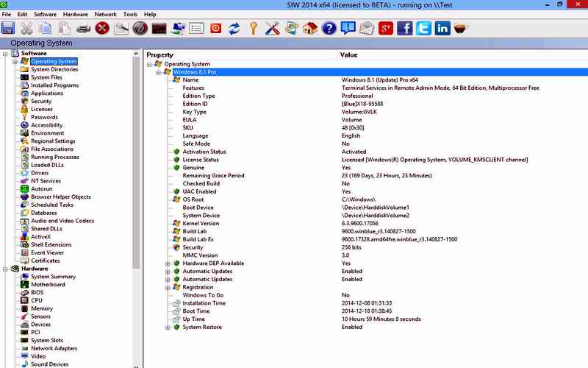588x368 pixels.
Task: Open the Hardware menu
Action: pyautogui.click(x=75, y=14)
